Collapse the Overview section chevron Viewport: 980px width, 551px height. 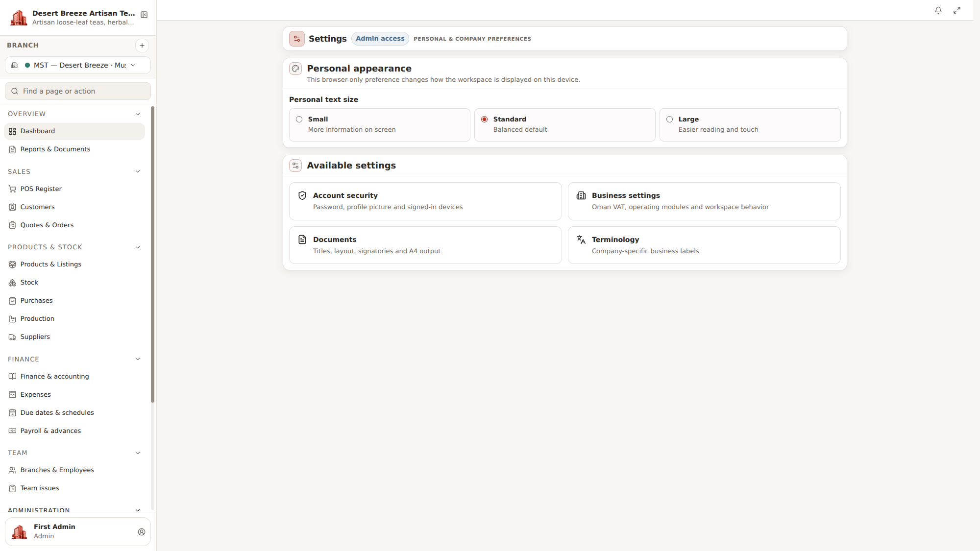pos(138,114)
